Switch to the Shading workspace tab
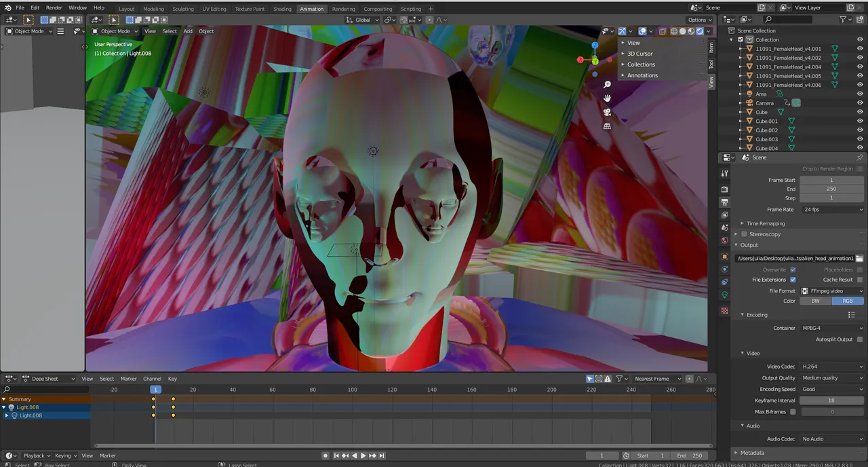This screenshot has height=467, width=868. 282,9
